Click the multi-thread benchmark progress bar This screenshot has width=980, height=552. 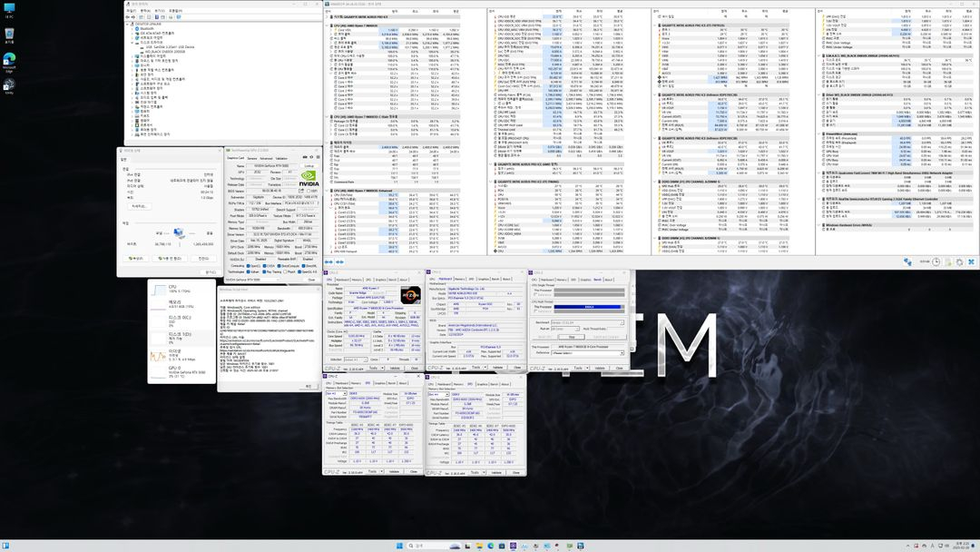(x=588, y=306)
